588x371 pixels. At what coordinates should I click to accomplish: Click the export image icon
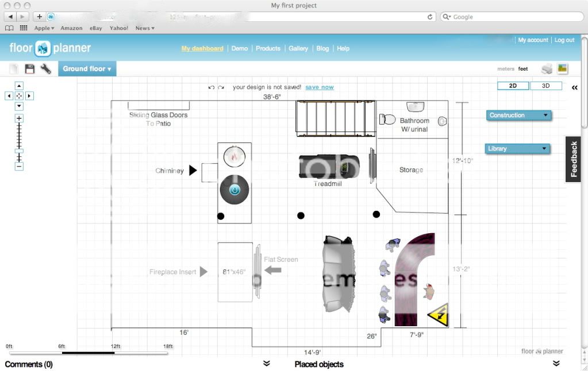click(x=562, y=69)
